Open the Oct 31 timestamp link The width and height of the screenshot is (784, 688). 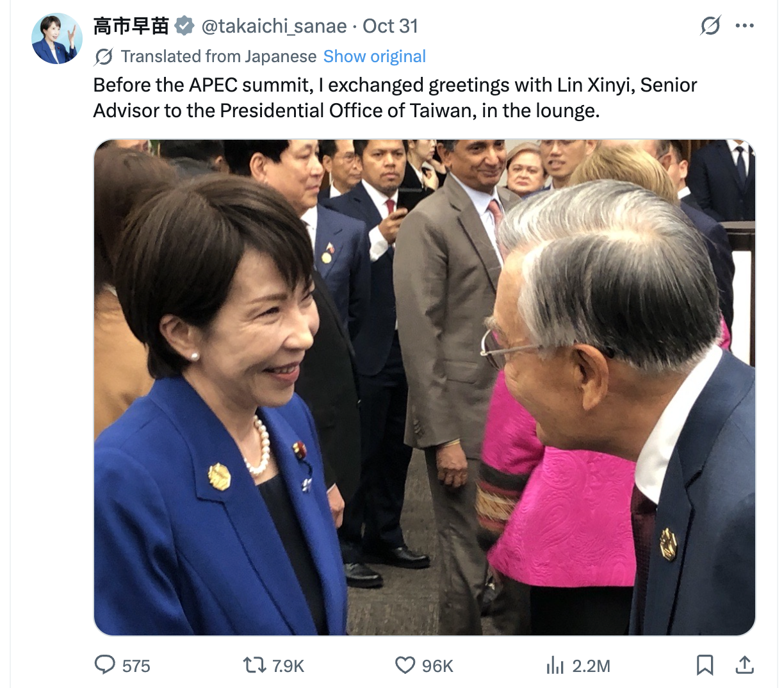click(390, 26)
